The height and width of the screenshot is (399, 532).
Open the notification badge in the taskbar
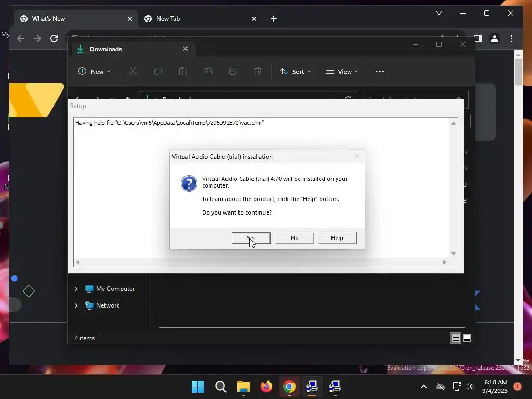[517, 387]
